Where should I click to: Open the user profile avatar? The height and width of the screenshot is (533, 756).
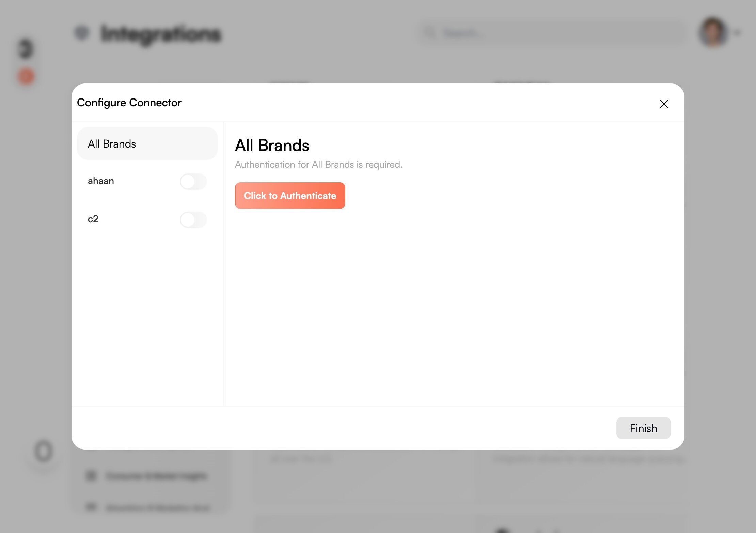pyautogui.click(x=713, y=32)
